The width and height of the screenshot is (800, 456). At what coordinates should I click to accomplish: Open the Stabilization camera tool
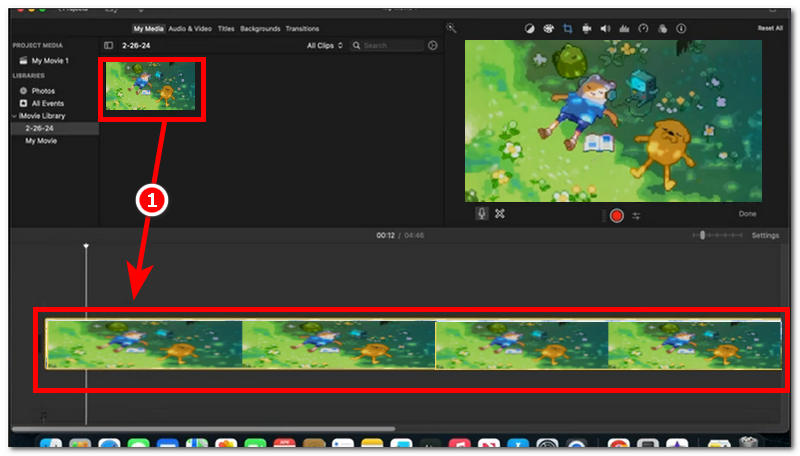coord(587,29)
